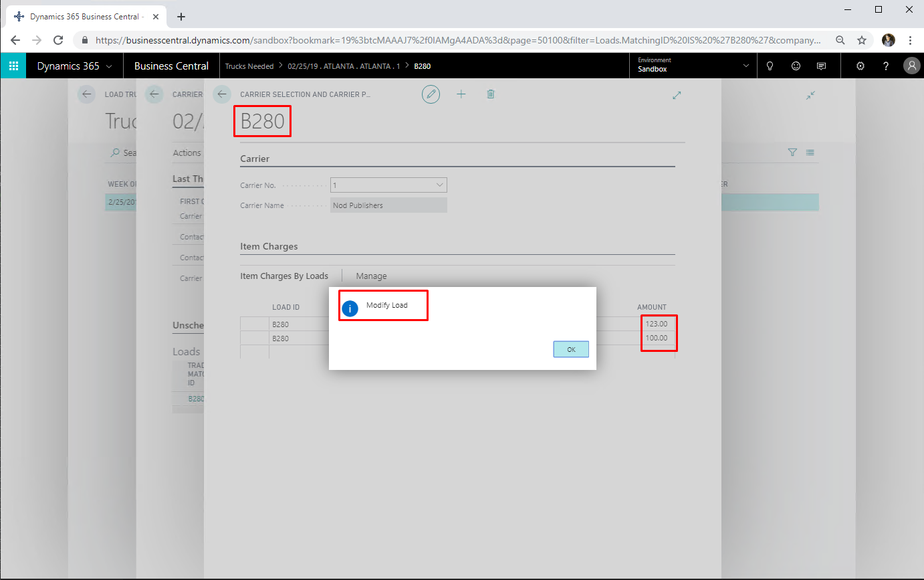Click the smiley feedback icon
The height and width of the screenshot is (580, 924).
(796, 66)
